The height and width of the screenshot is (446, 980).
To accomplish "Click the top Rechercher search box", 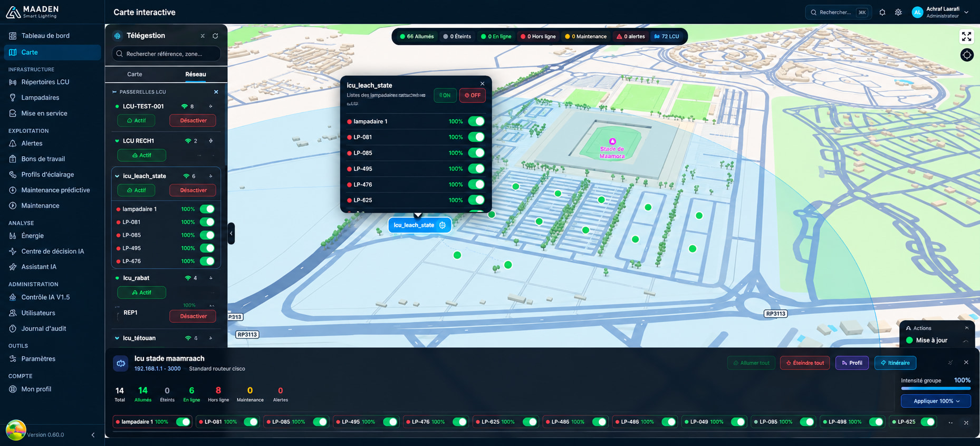I will [x=838, y=12].
